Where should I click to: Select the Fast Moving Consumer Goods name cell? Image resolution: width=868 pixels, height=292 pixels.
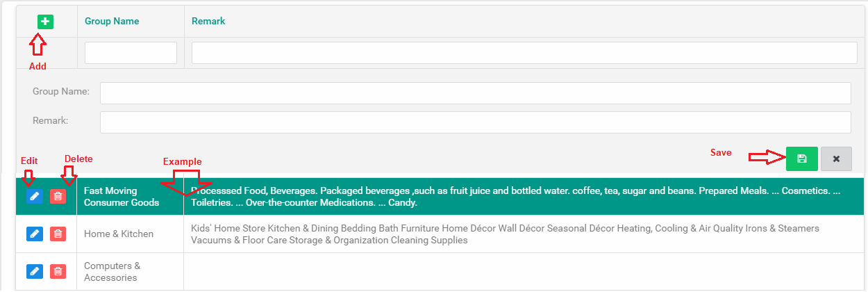pyautogui.click(x=122, y=197)
